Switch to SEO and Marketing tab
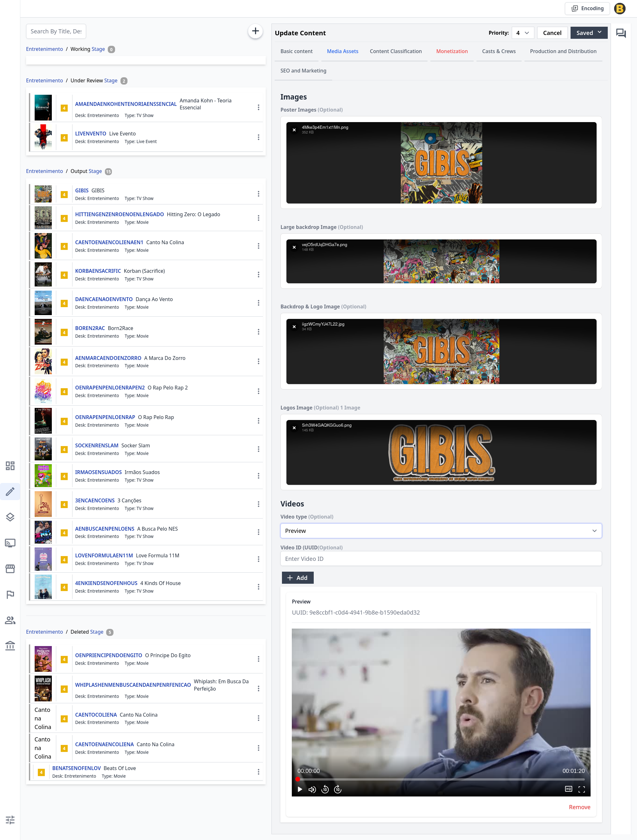637x840 pixels. (x=303, y=71)
